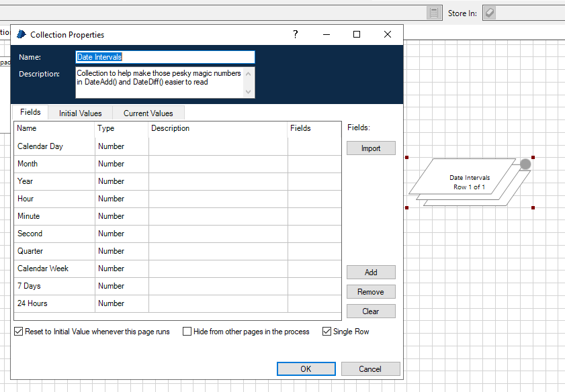Click the Blue Prism logo in title bar
565x392 pixels.
tap(21, 34)
